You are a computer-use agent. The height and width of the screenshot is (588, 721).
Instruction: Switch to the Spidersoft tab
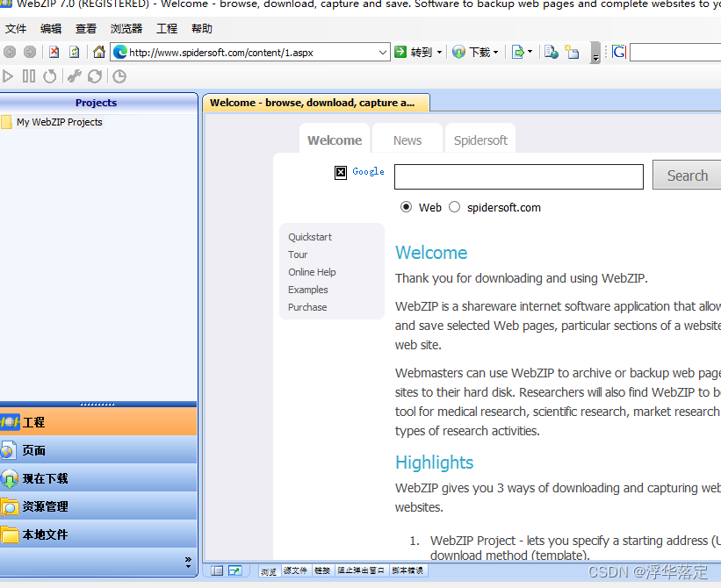pyautogui.click(x=480, y=140)
